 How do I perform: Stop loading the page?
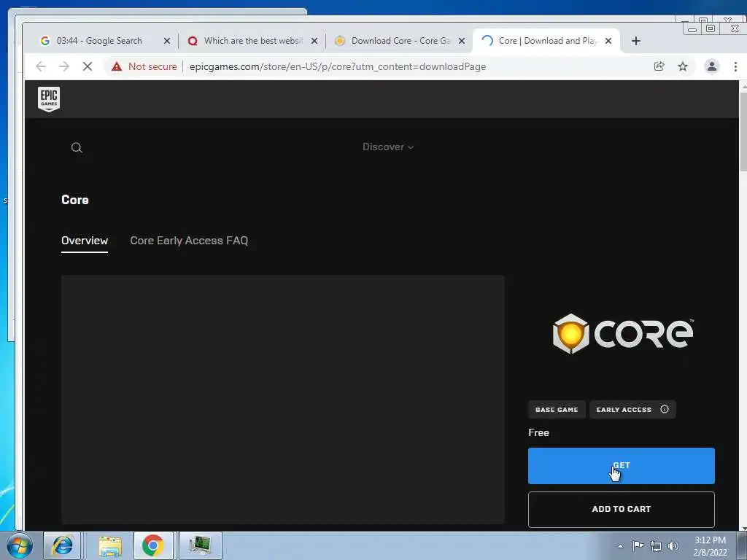pyautogui.click(x=88, y=66)
